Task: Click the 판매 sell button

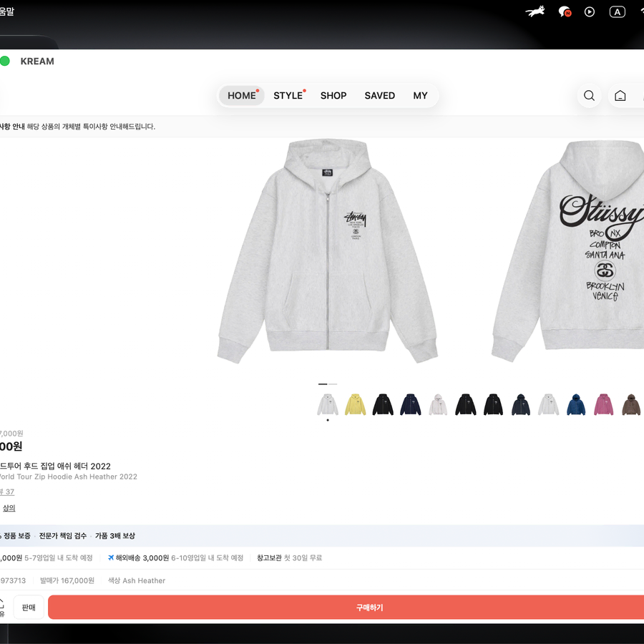Action: (29, 607)
